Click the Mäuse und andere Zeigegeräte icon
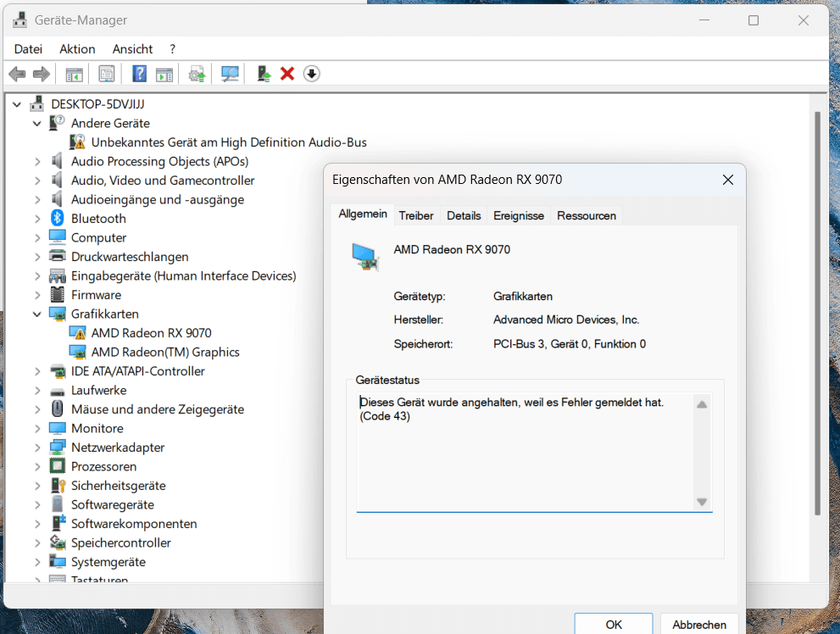 coord(58,409)
